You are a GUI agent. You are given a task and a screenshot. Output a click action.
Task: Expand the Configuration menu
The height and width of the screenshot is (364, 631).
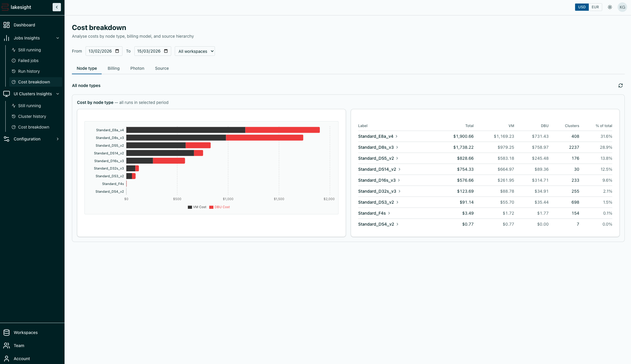[x=58, y=139]
